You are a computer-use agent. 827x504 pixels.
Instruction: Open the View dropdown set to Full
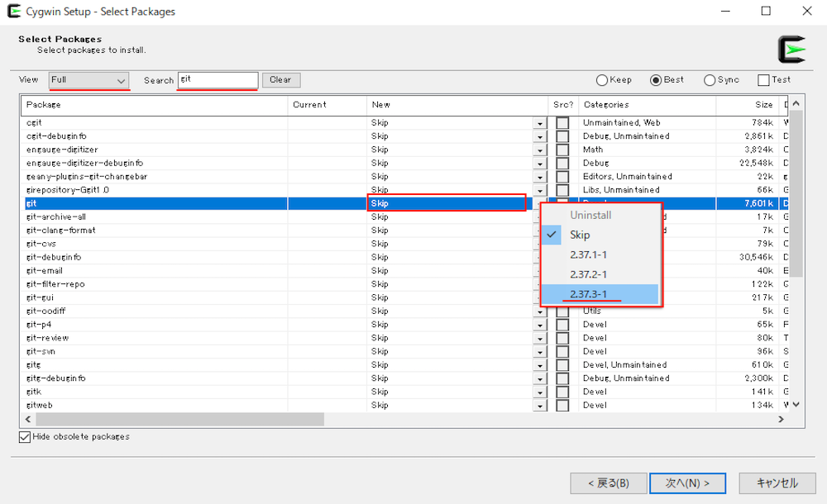tap(88, 80)
